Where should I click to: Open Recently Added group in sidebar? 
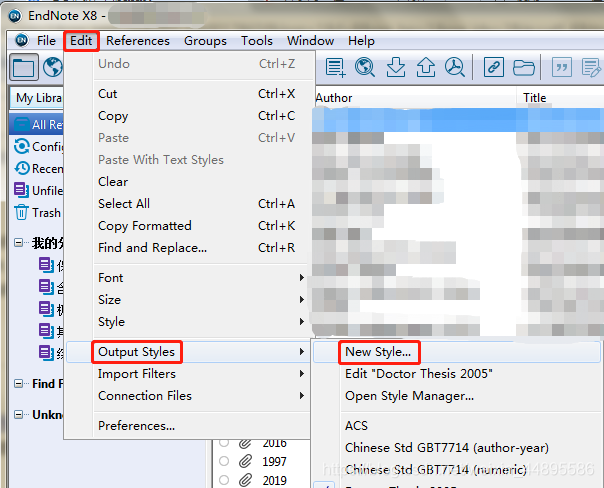click(37, 168)
